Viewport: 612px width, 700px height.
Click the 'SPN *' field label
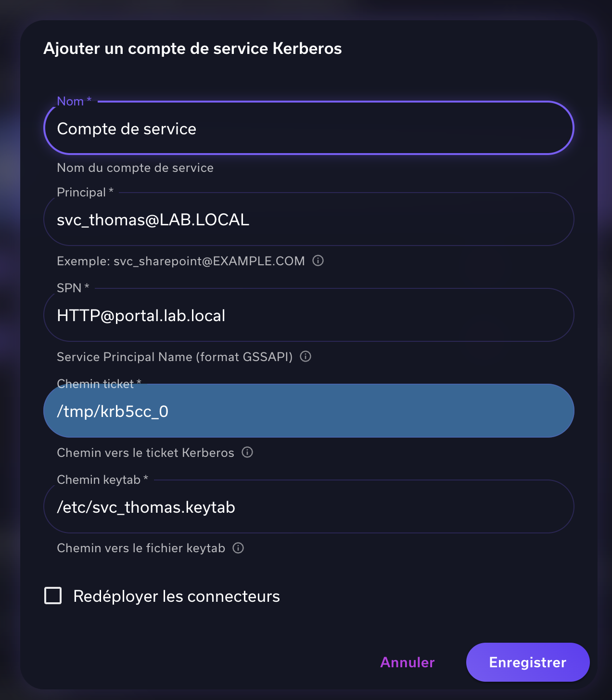[73, 288]
